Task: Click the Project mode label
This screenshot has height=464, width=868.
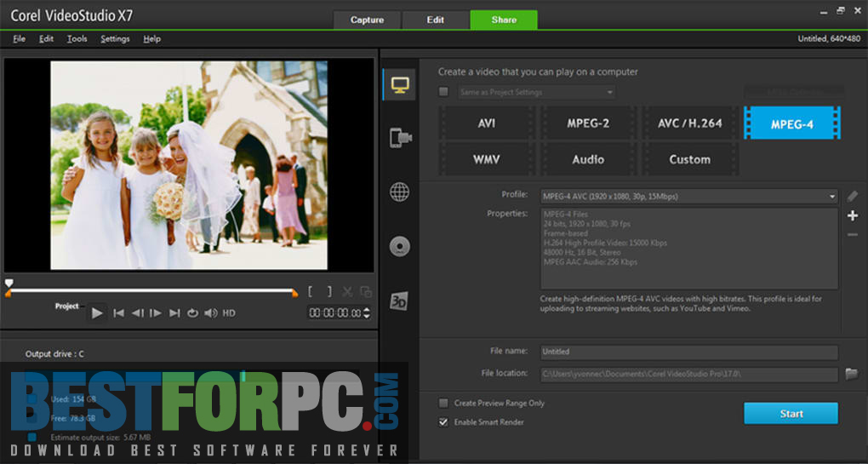Action: (x=66, y=306)
